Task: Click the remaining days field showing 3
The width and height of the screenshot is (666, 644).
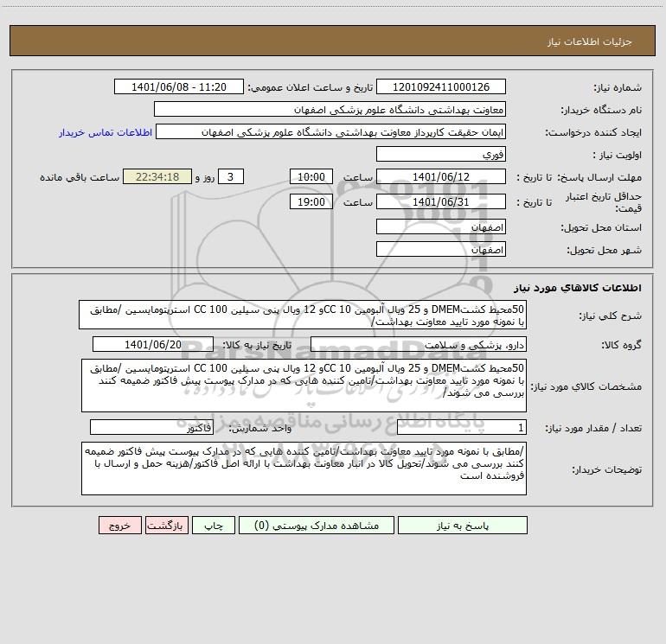Action: [231, 177]
